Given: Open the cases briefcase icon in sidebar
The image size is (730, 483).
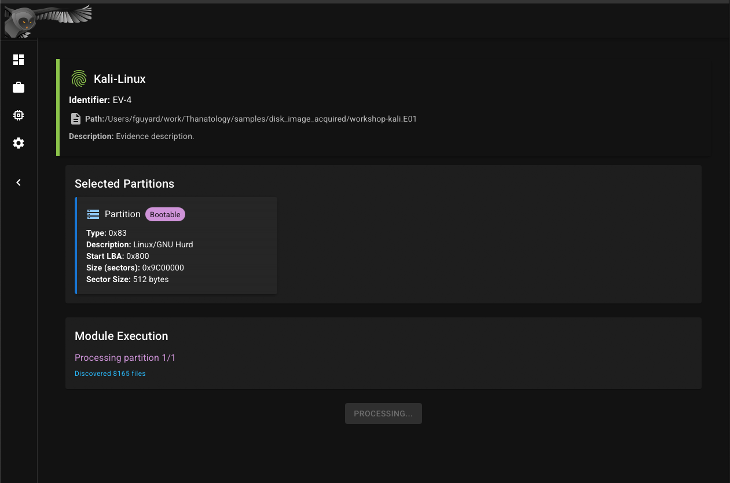Looking at the screenshot, I should click(x=19, y=88).
